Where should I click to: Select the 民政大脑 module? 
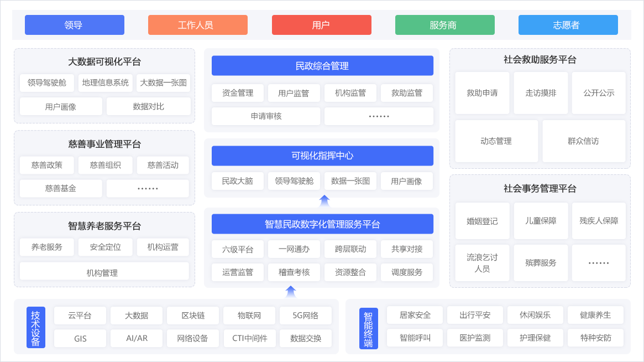pyautogui.click(x=238, y=181)
